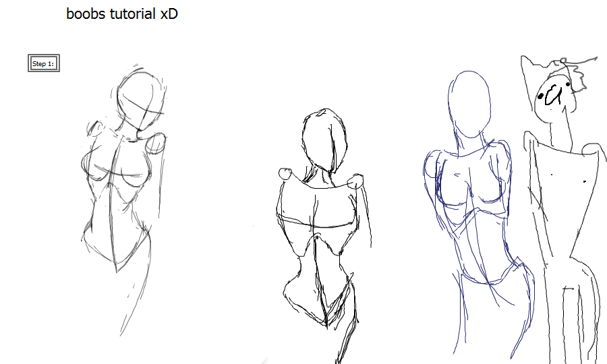The height and width of the screenshot is (364, 607).
Task: Click the cartoon figure's left eye dot
Action: 540,96
